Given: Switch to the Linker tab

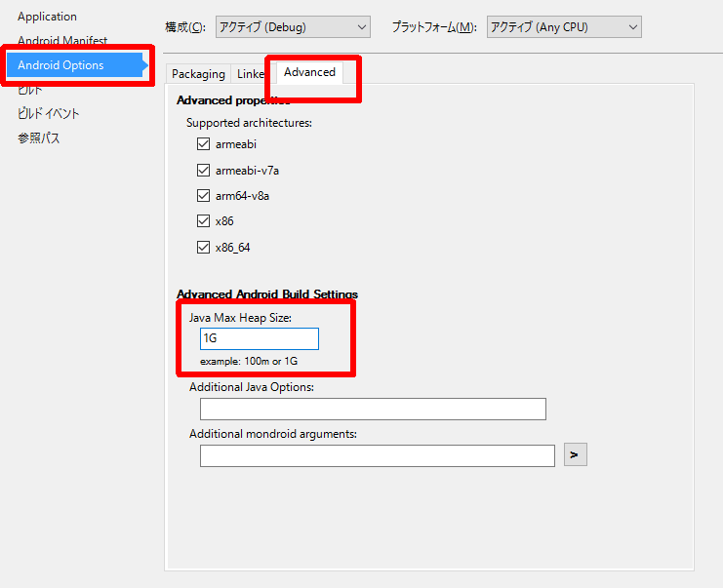Looking at the screenshot, I should [x=251, y=74].
